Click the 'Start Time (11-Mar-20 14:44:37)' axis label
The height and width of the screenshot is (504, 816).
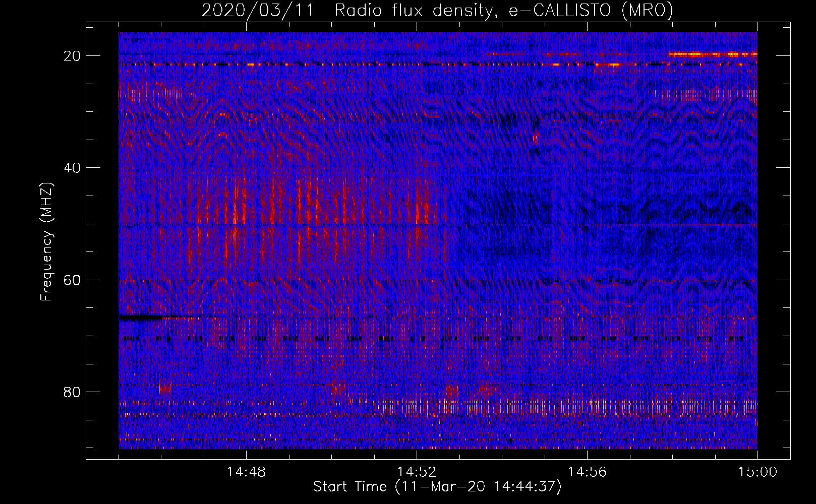437,486
